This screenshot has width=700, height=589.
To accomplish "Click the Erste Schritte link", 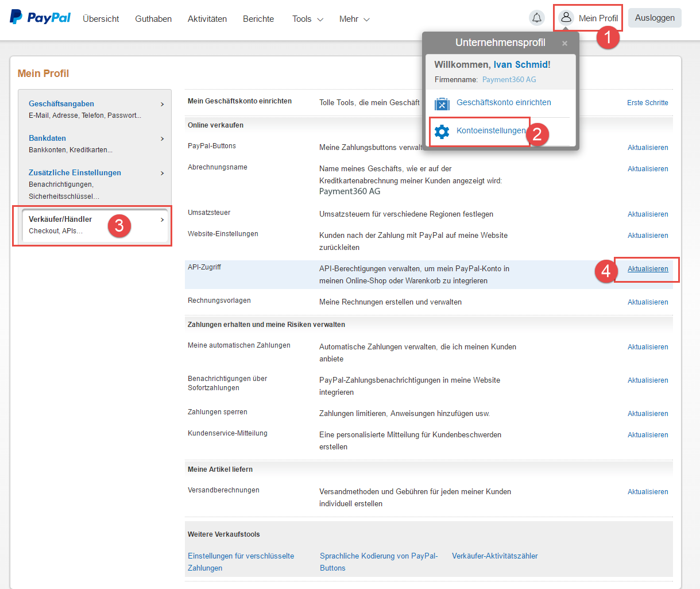I will (x=647, y=103).
